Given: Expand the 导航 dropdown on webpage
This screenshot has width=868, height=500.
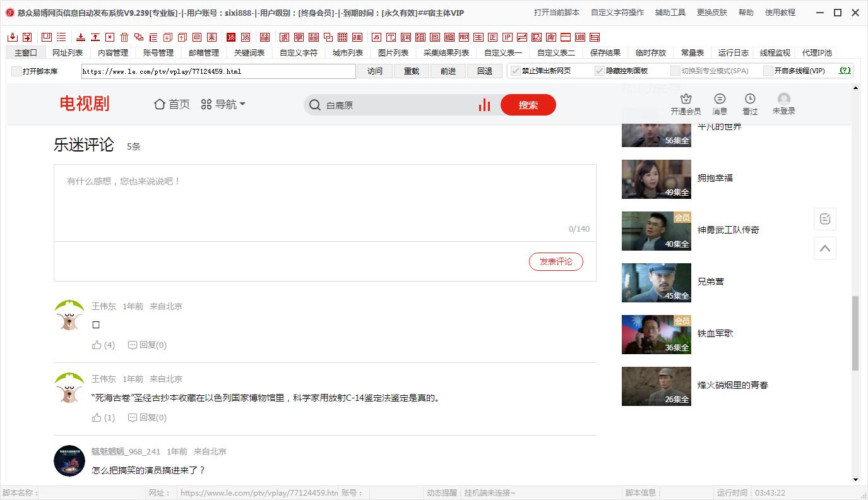Looking at the screenshot, I should click(x=223, y=104).
